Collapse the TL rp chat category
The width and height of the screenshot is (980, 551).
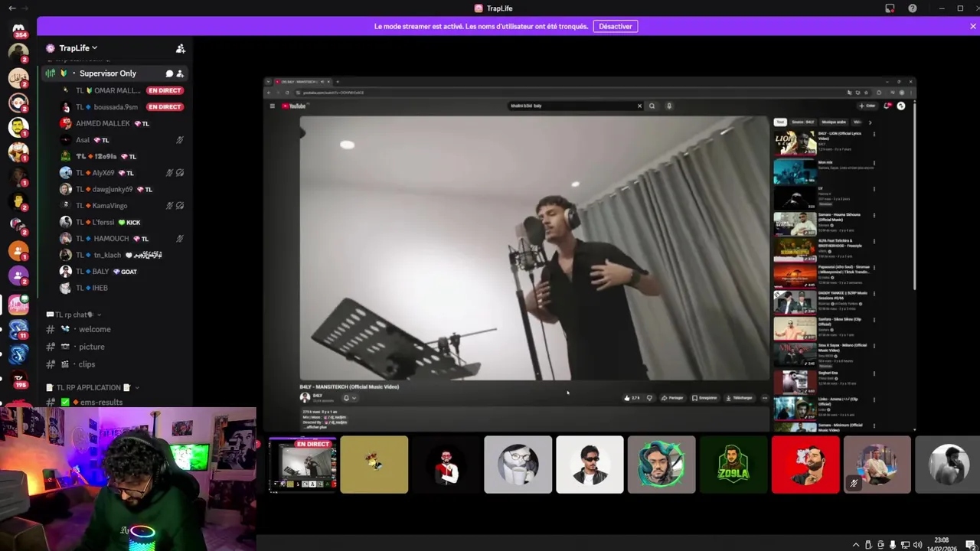[73, 315]
